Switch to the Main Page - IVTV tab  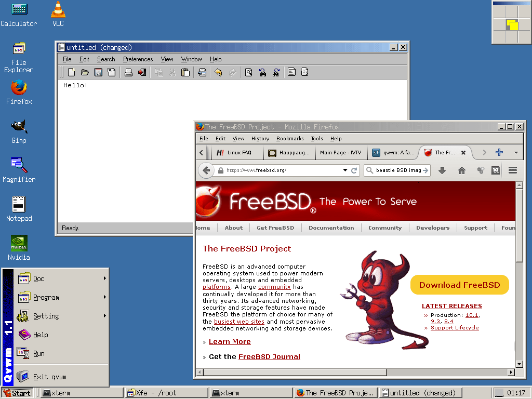(x=341, y=153)
